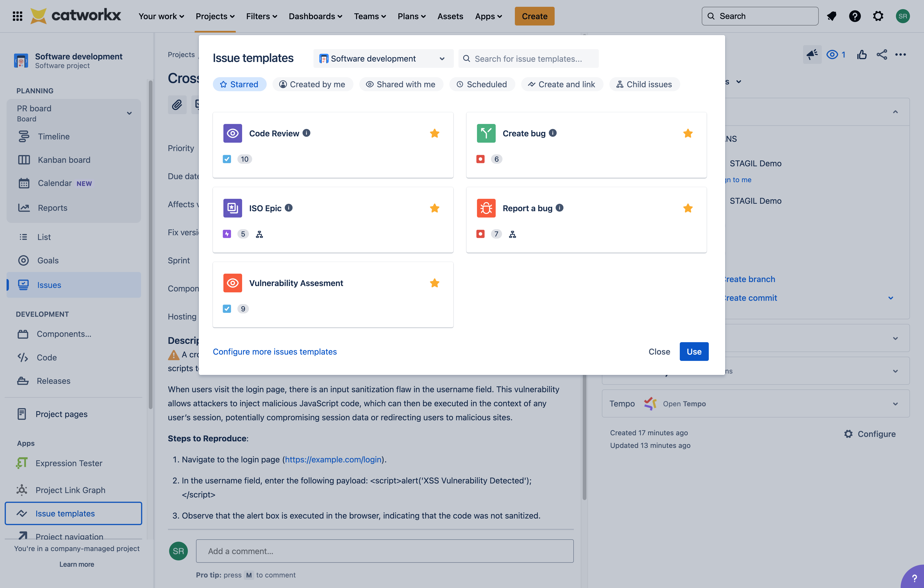924x588 pixels.
Task: Click the Vulnerability Assesment template icon
Action: 233,283
